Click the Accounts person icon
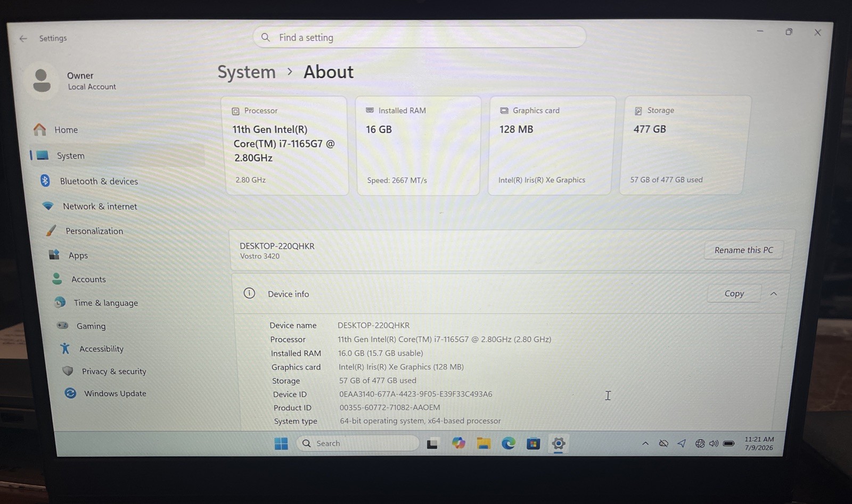 [57, 279]
